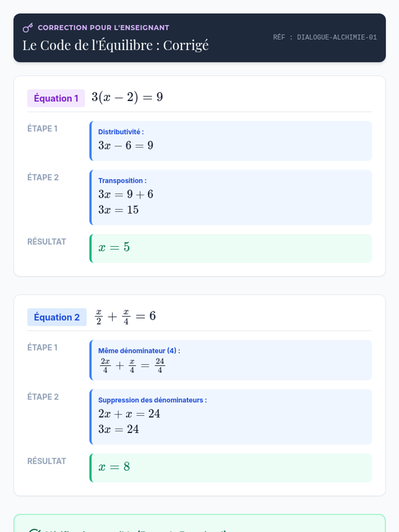Click the Distributivité step box
Screen dimensions: 399x532
[x=230, y=141]
